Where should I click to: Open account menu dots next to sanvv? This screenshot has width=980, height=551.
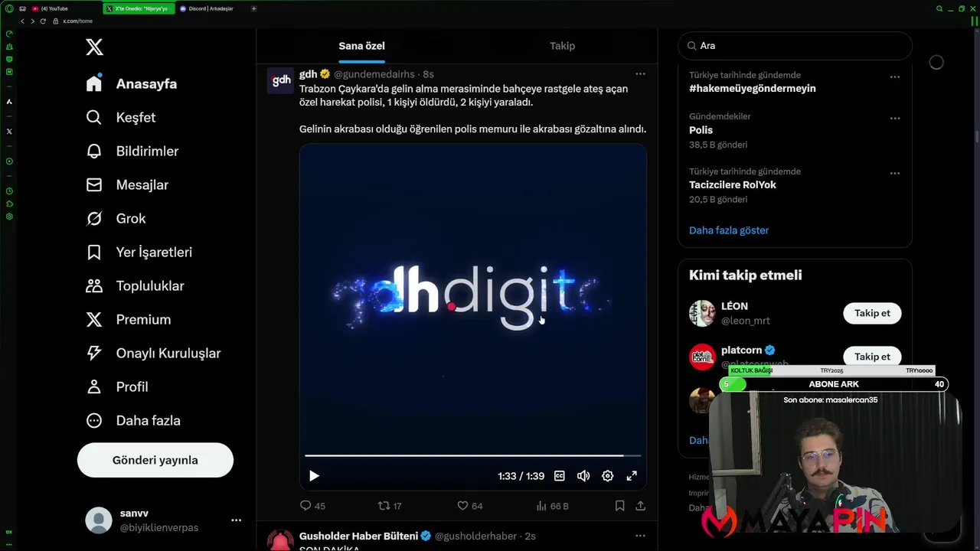(x=236, y=520)
